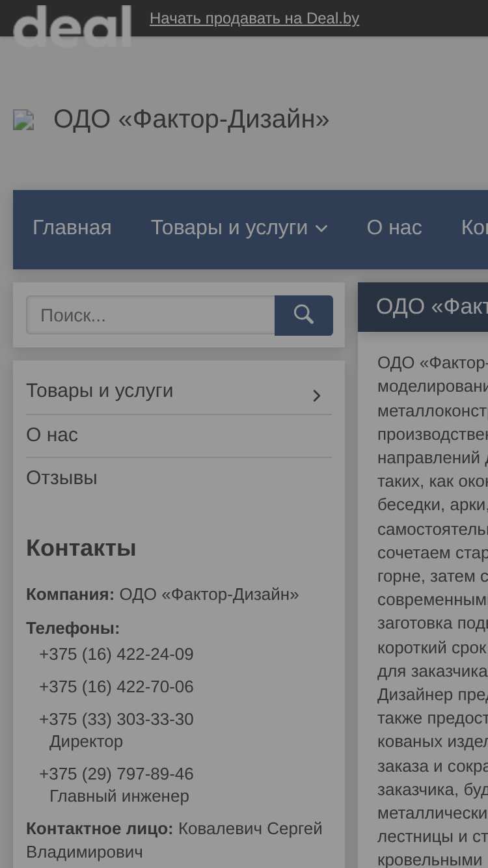Click contact person Ковалевич Сергей Владимирович

click(174, 840)
